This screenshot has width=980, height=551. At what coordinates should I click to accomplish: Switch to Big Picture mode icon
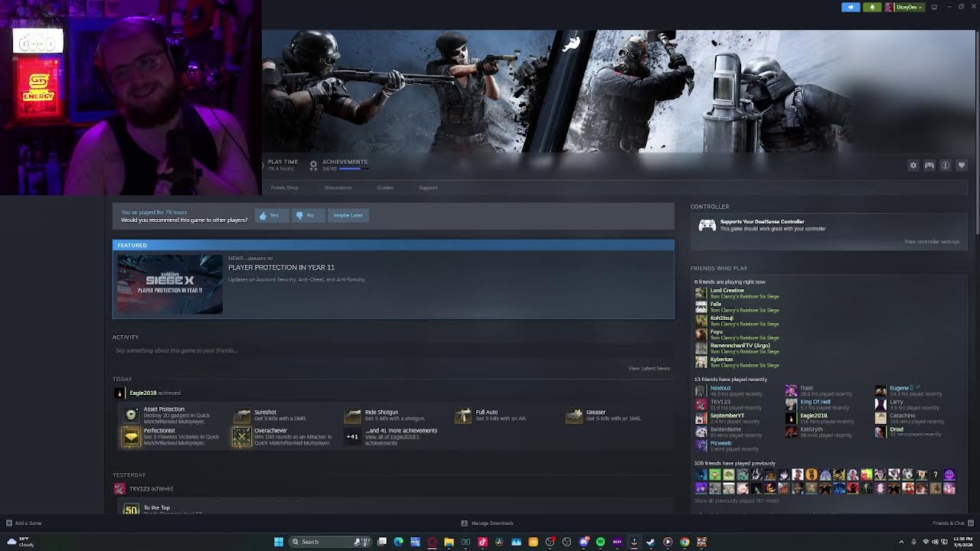(x=934, y=7)
